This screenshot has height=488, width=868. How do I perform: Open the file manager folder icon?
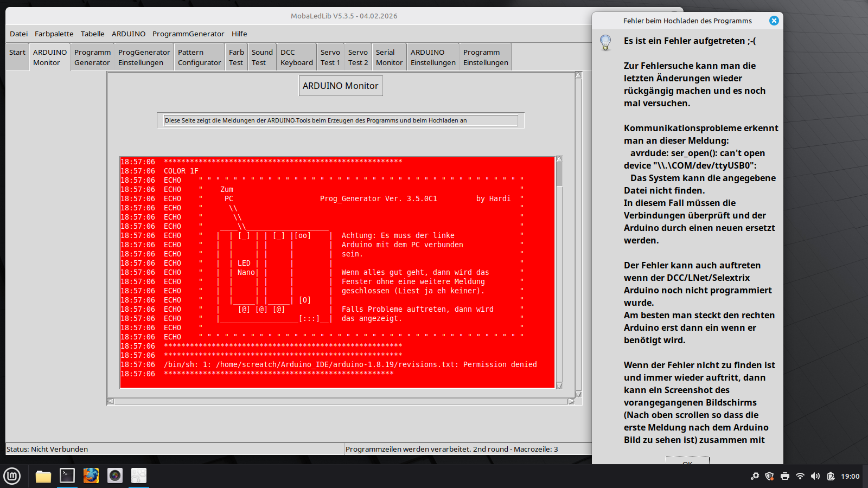[43, 476]
